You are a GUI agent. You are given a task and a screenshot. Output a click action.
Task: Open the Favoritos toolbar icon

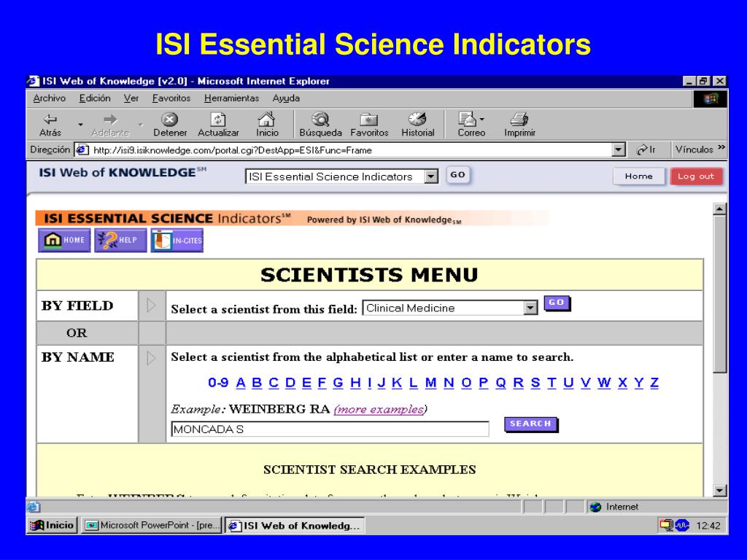[368, 119]
